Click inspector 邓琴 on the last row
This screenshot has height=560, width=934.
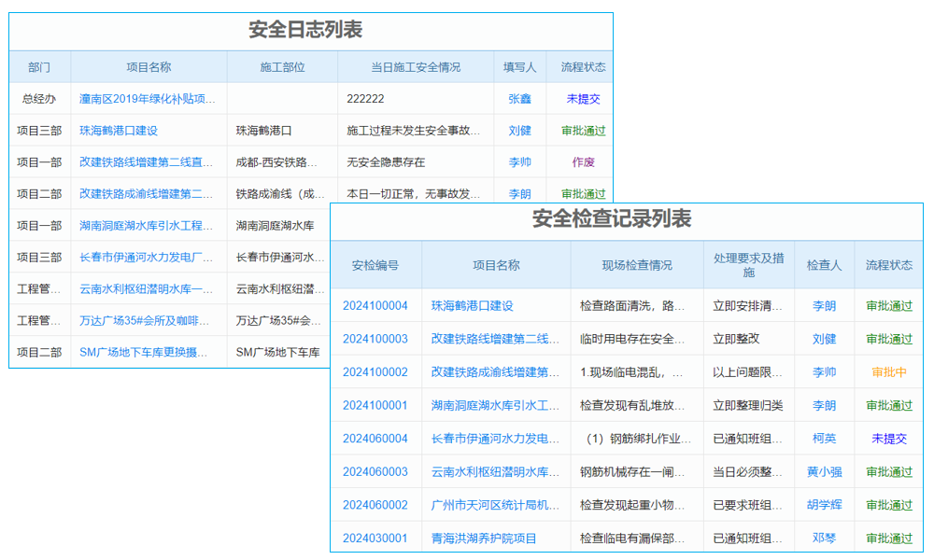click(x=821, y=538)
